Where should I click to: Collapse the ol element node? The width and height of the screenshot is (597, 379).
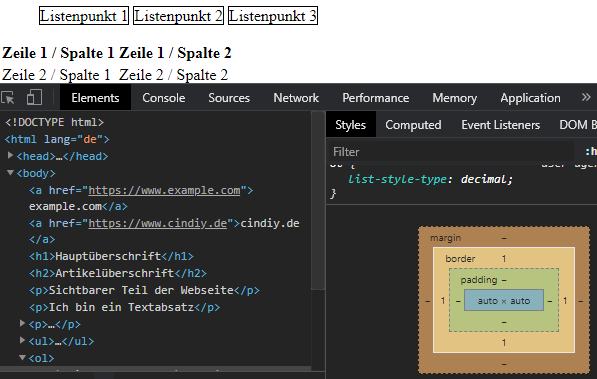22,357
